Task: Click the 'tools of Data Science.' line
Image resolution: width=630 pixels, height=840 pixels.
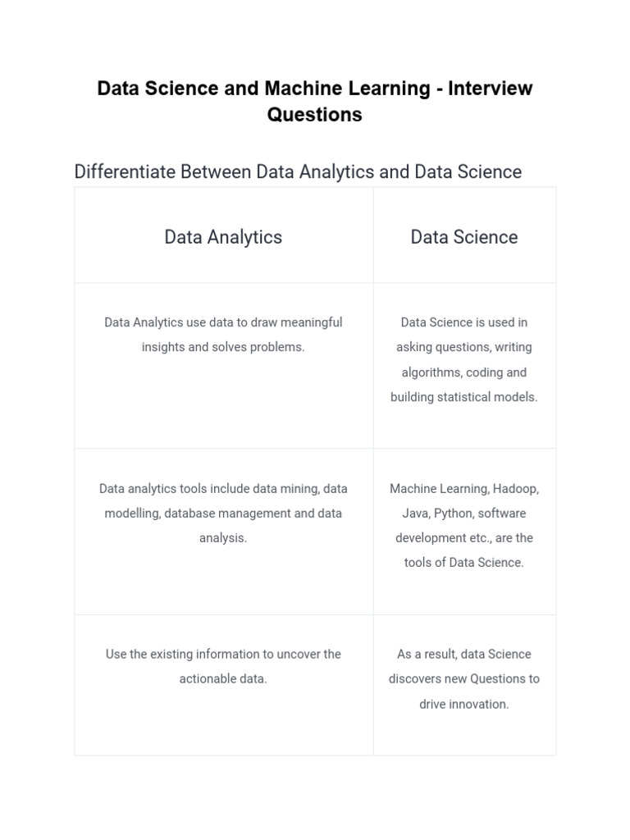Action: click(464, 563)
